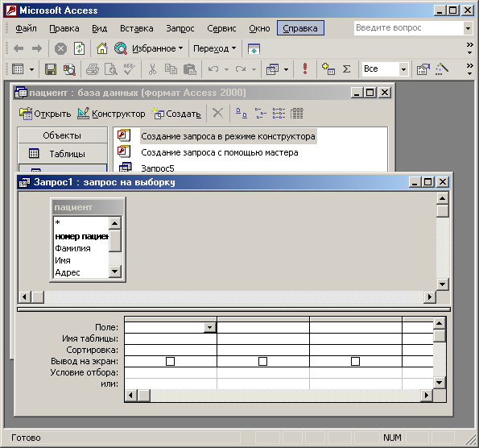Image resolution: width=479 pixels, height=448 pixels.
Task: Click the Forward arrow in the web toolbar
Action: pyautogui.click(x=37, y=48)
